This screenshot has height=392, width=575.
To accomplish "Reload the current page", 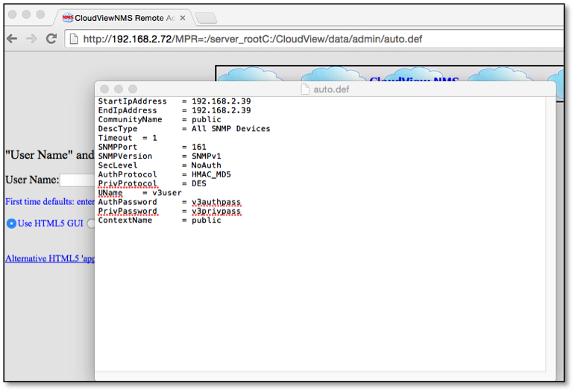I will [x=51, y=39].
